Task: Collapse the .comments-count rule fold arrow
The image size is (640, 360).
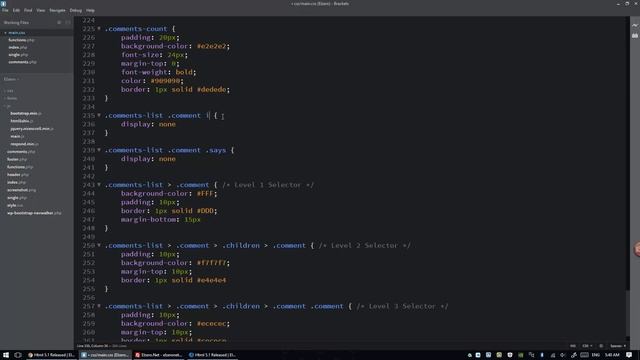Action: (x=99, y=29)
